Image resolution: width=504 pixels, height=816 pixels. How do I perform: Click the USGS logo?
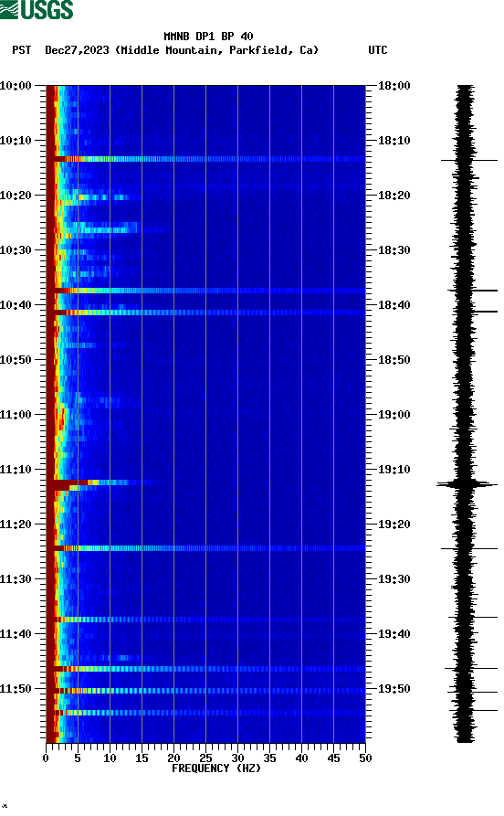pyautogui.click(x=37, y=9)
